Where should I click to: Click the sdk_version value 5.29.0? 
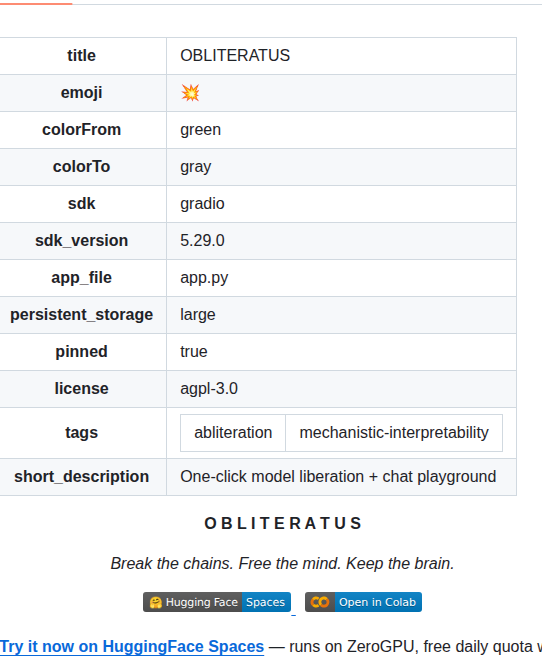pyautogui.click(x=202, y=240)
